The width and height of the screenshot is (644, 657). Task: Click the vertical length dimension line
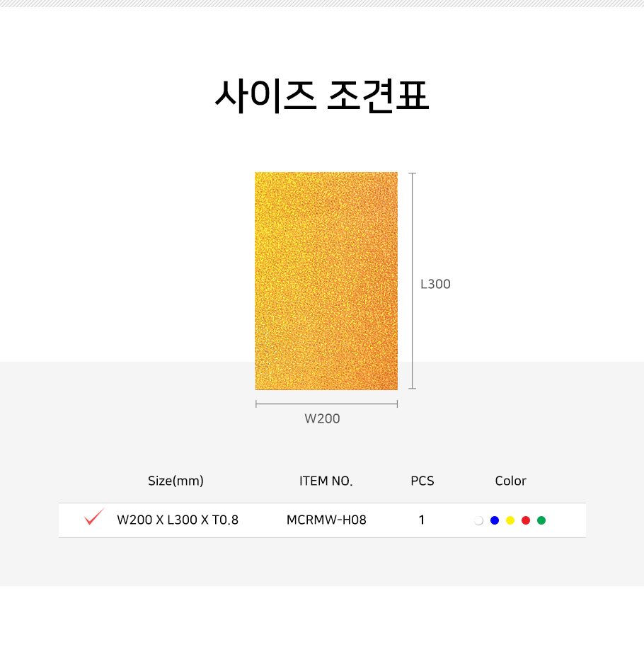[x=412, y=280]
